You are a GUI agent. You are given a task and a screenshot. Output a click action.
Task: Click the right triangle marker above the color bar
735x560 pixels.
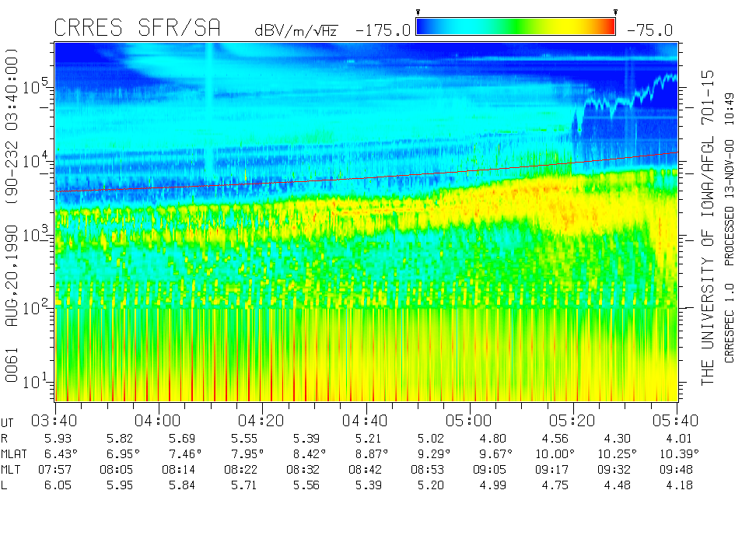(x=615, y=12)
